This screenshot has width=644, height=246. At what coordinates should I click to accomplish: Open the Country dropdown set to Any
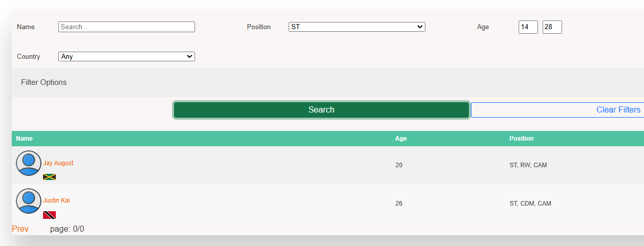pos(126,56)
